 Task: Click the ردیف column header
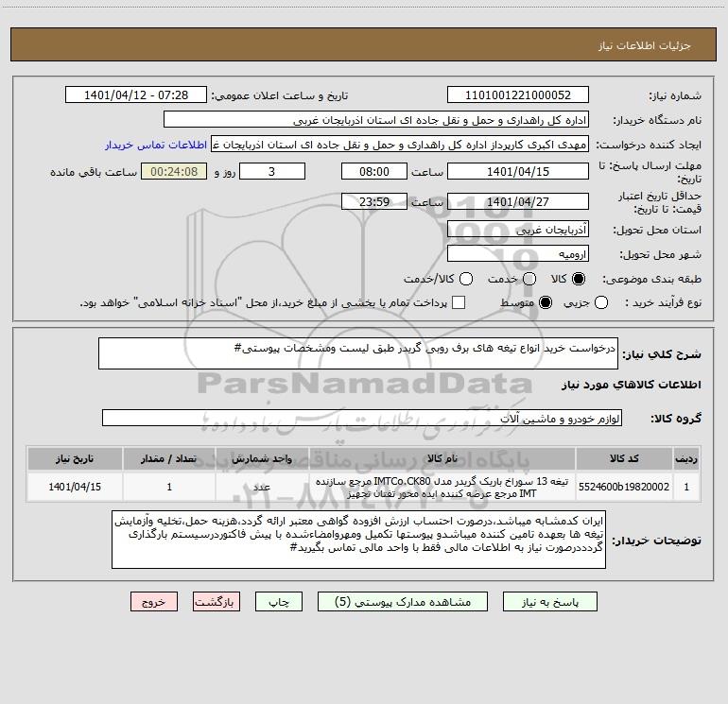point(686,458)
